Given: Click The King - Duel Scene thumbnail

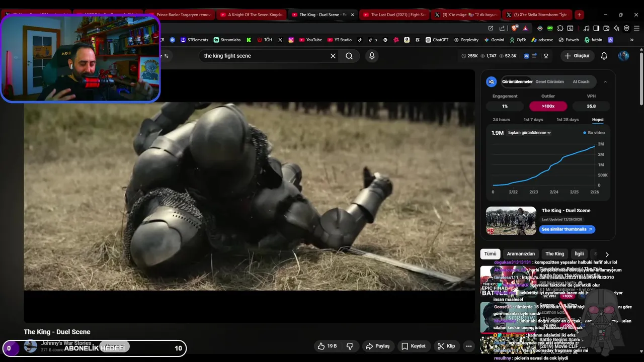Looking at the screenshot, I should 511,221.
